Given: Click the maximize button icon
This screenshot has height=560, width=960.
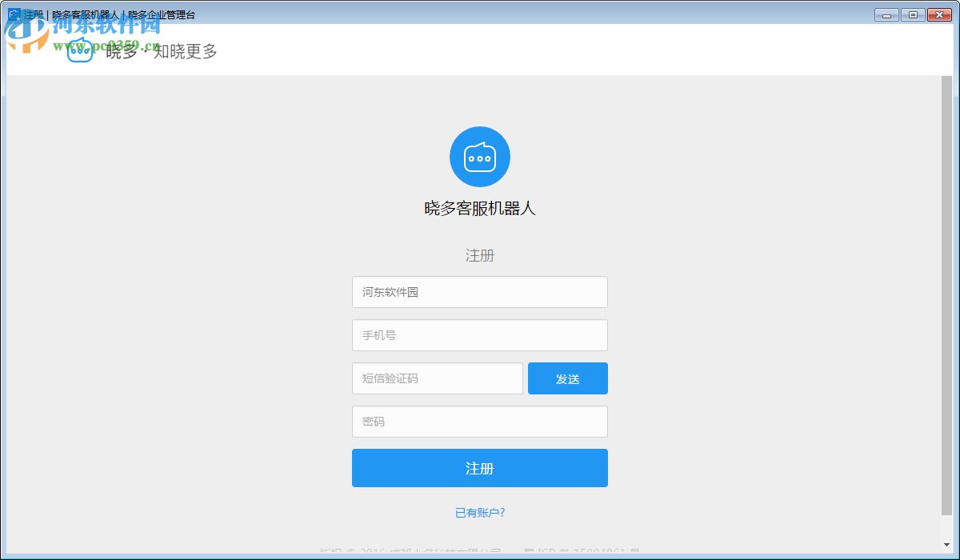Looking at the screenshot, I should [911, 14].
